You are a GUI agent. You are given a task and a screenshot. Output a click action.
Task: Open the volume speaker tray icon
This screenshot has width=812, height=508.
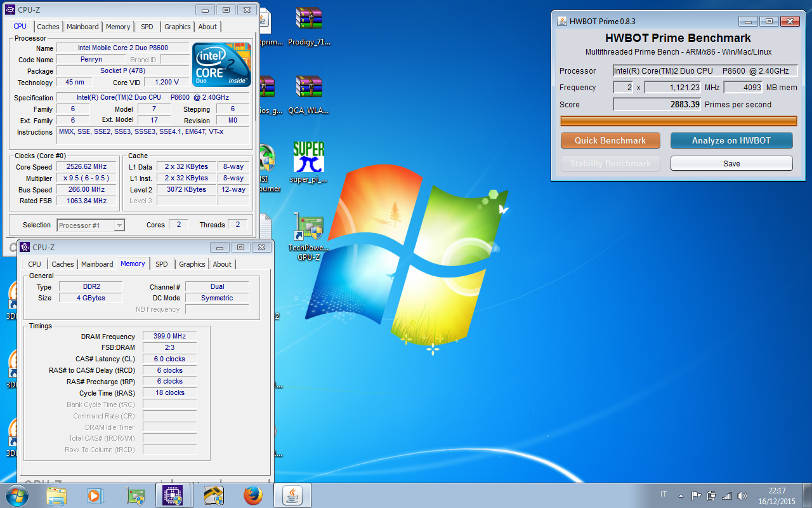click(742, 496)
